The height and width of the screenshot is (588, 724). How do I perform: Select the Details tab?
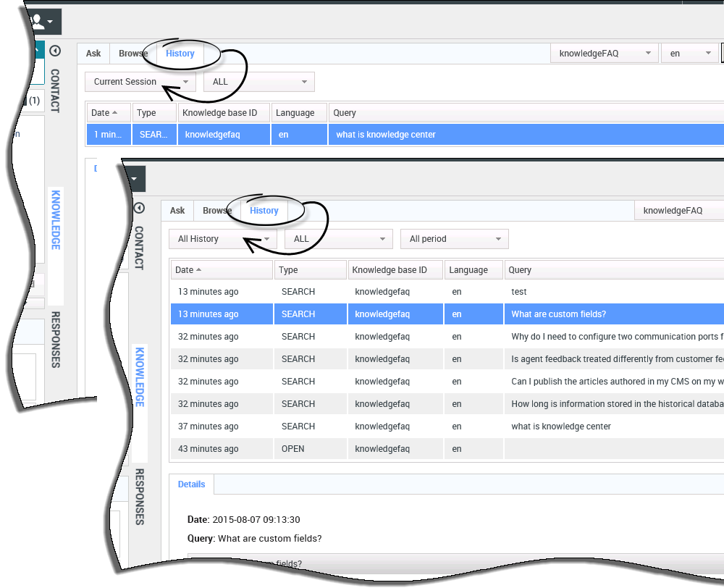click(x=192, y=484)
